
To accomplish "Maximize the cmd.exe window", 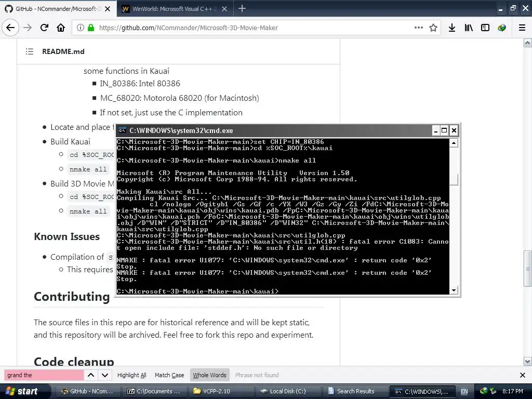I will tap(444, 130).
